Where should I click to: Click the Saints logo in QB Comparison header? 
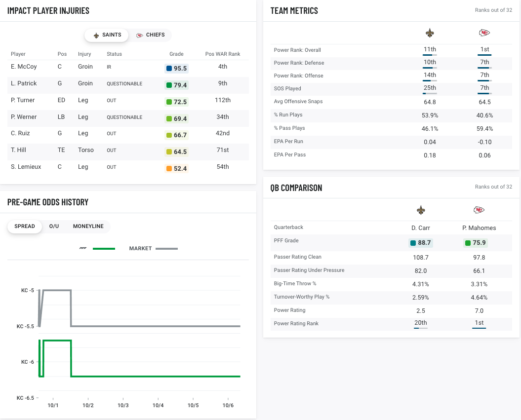[421, 210]
